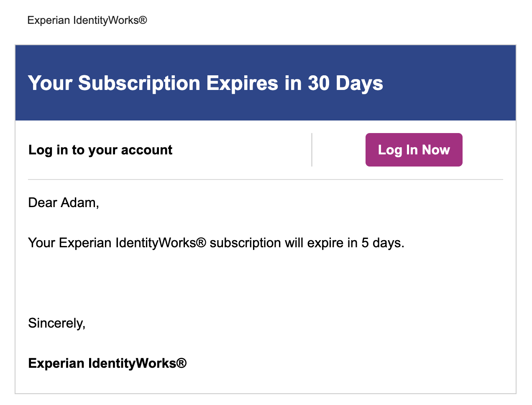Select the "Dear Adam," greeting line

(63, 202)
